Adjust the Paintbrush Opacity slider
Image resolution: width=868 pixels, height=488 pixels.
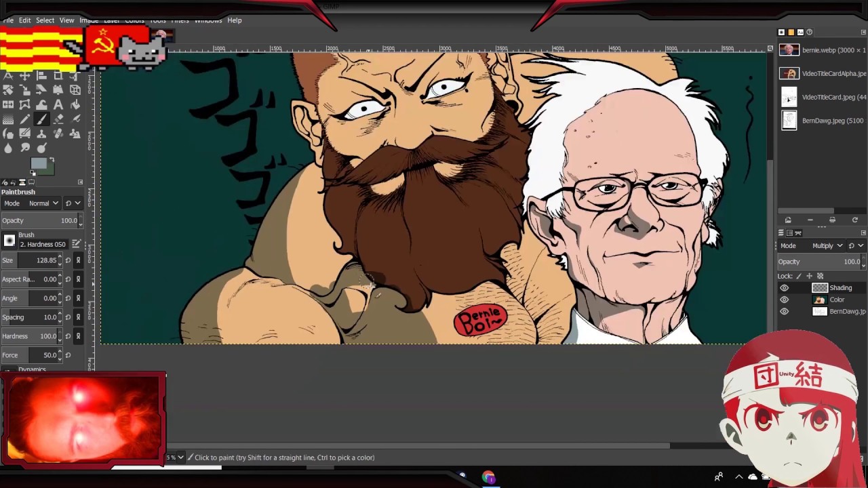41,221
